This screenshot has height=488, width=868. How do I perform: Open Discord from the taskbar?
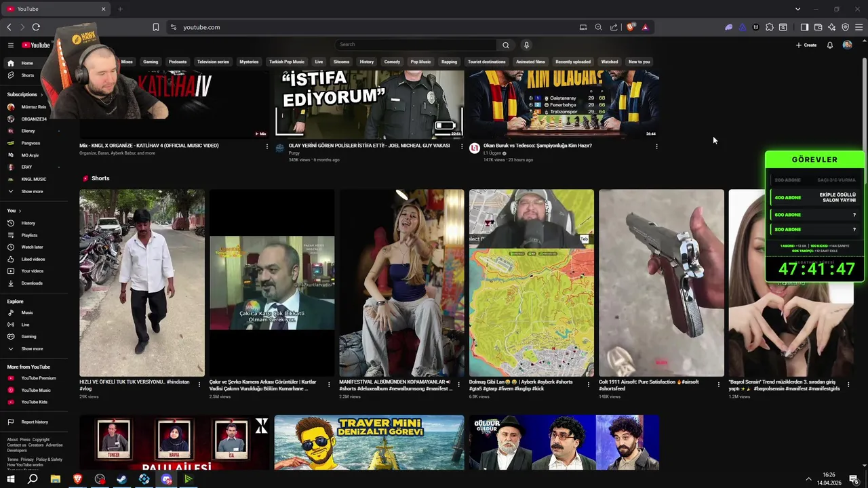coord(167,479)
